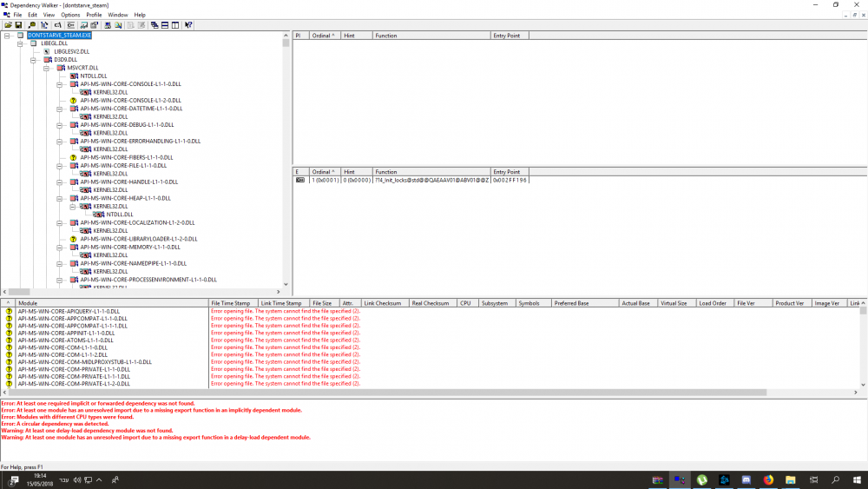Collapse the LIBEGL.DLL tree node
Screen dimensions: 868x489
[20, 43]
